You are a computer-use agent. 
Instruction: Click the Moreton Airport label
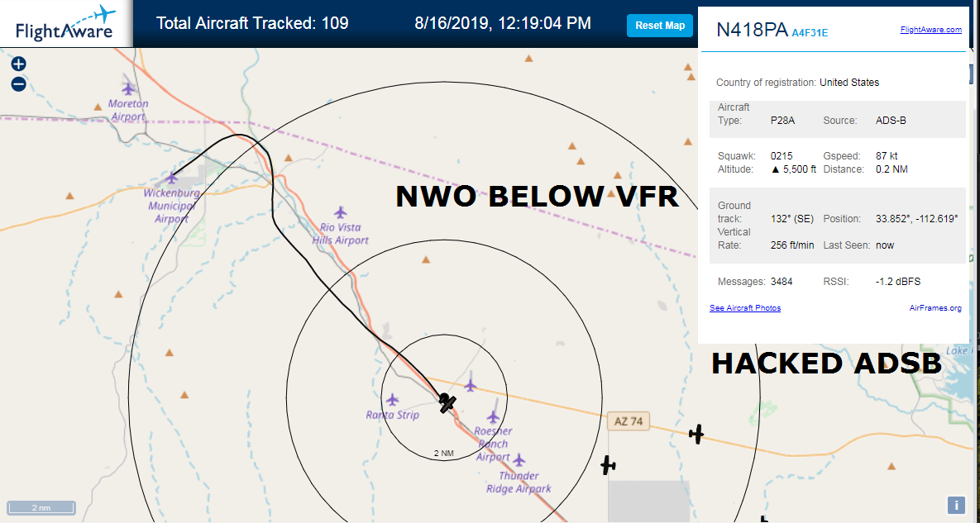coord(128,110)
